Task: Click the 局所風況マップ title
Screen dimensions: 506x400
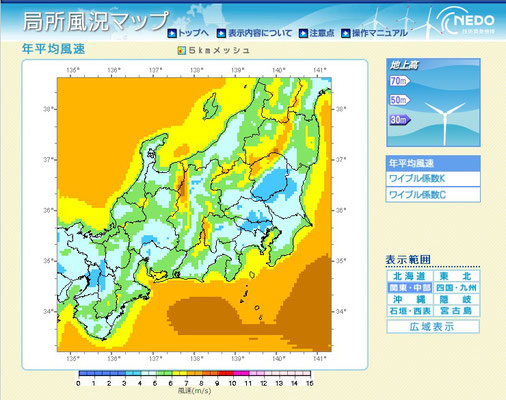Action: (x=96, y=21)
